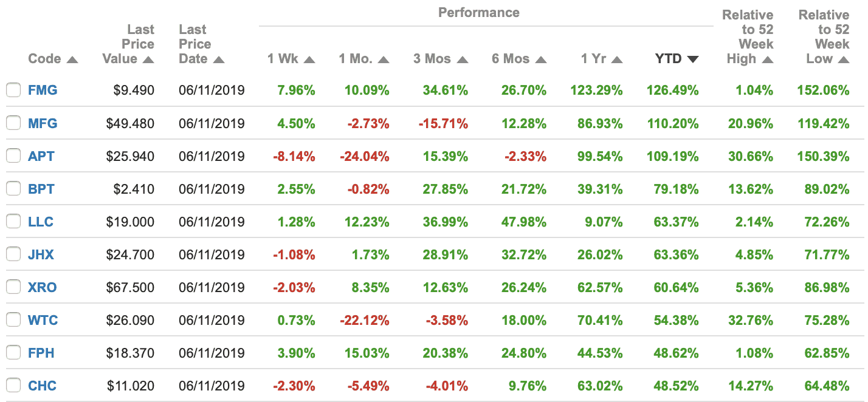Click the Code column header label
This screenshot has width=868, height=402.
44,59
